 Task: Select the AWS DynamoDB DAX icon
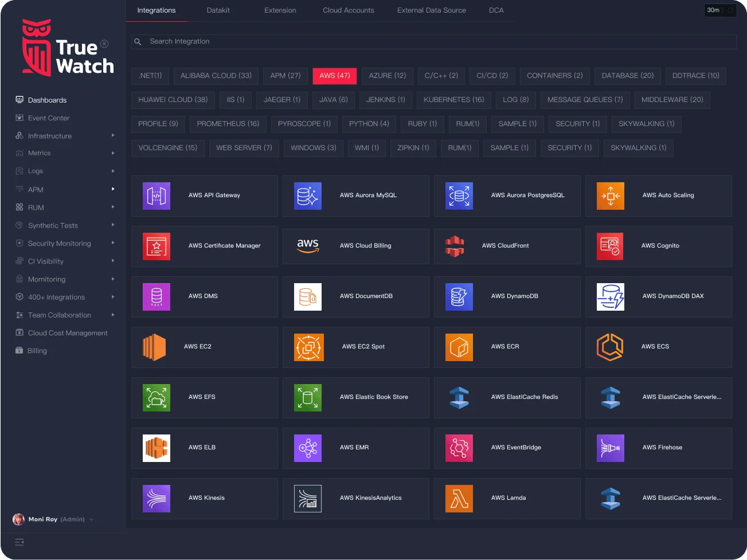(x=611, y=297)
